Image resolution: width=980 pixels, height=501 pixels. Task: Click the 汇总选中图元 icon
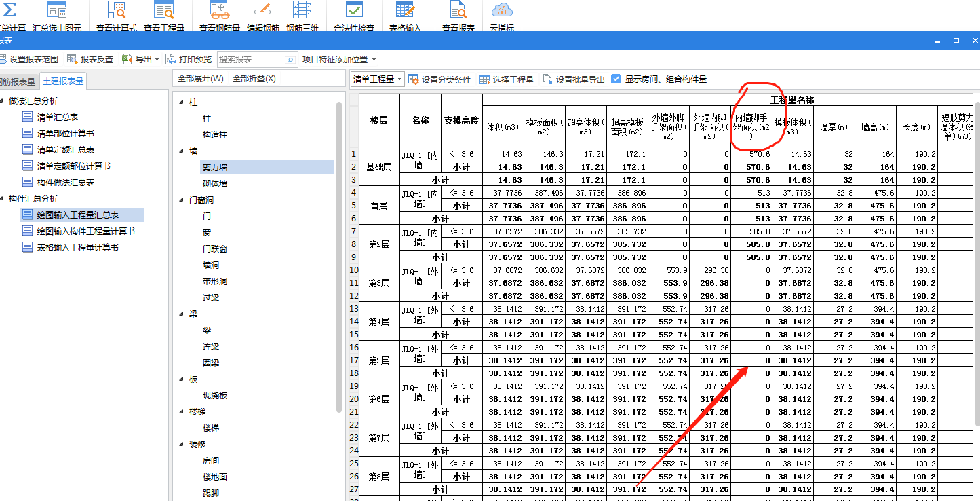coord(57,10)
